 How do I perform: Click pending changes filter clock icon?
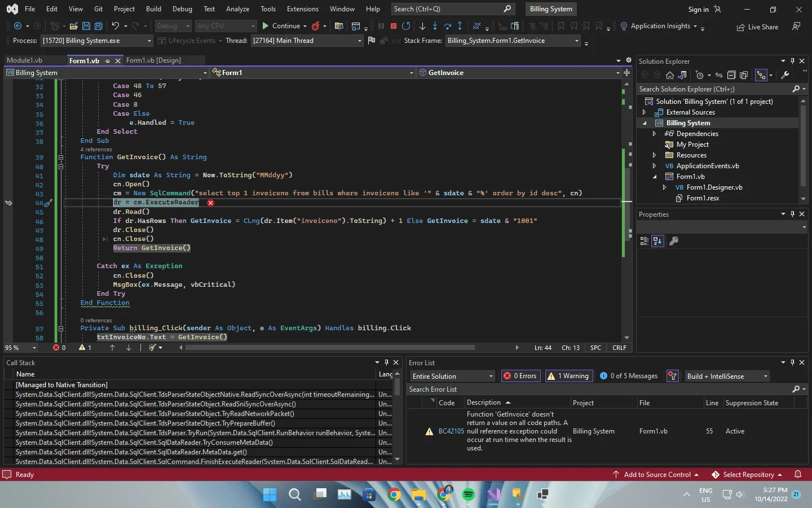[700, 75]
